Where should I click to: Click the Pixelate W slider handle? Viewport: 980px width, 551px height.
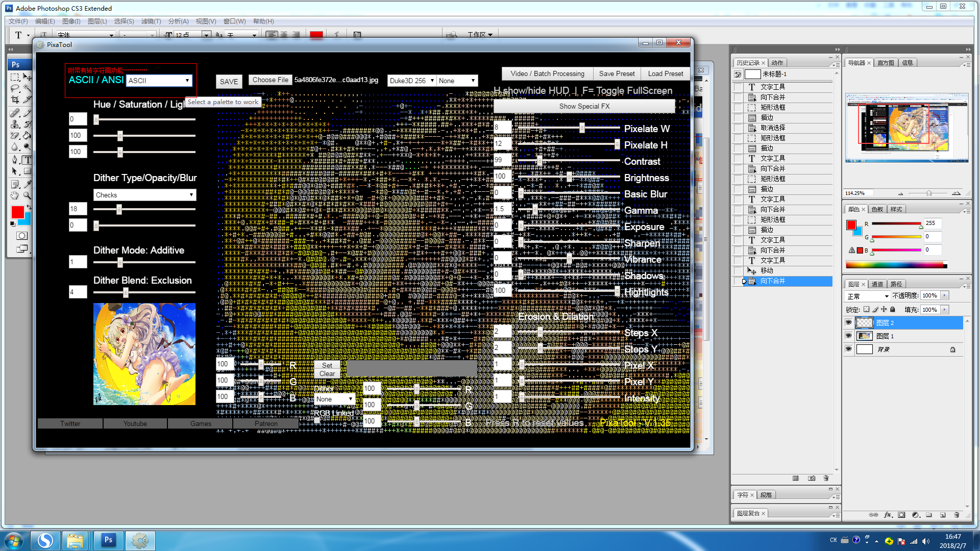point(582,128)
